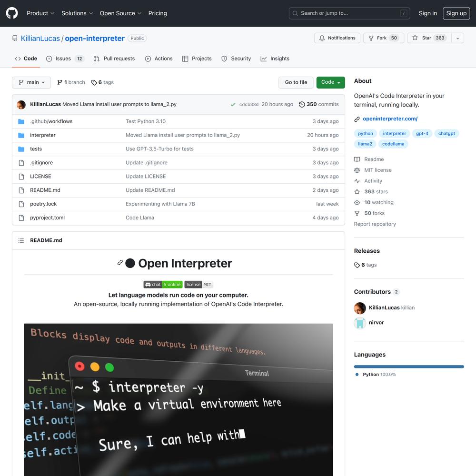Screen dimensions: 476x476
Task: Open the star lists dropdown arrow
Action: pyautogui.click(x=458, y=38)
